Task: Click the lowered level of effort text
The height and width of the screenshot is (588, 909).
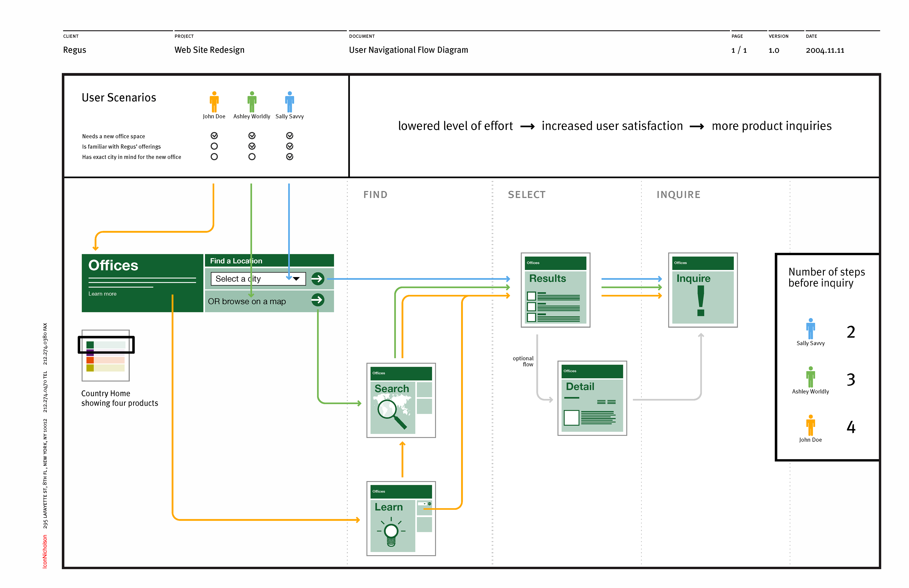Action: pyautogui.click(x=455, y=126)
